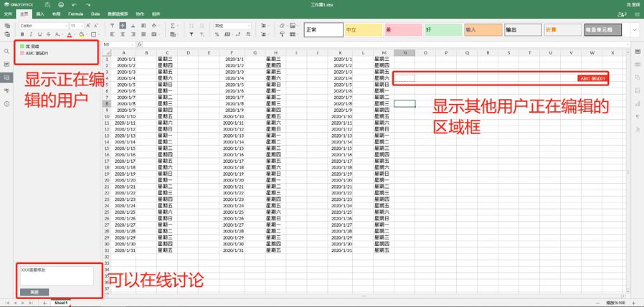
Task: Click the Print icon in the title bar
Action: pyautogui.click(x=61, y=4)
